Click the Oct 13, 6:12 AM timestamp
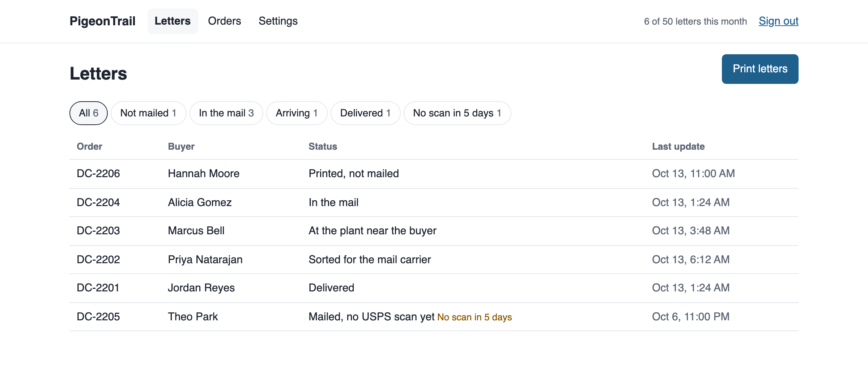Viewport: 868px width, 376px height. (x=691, y=260)
